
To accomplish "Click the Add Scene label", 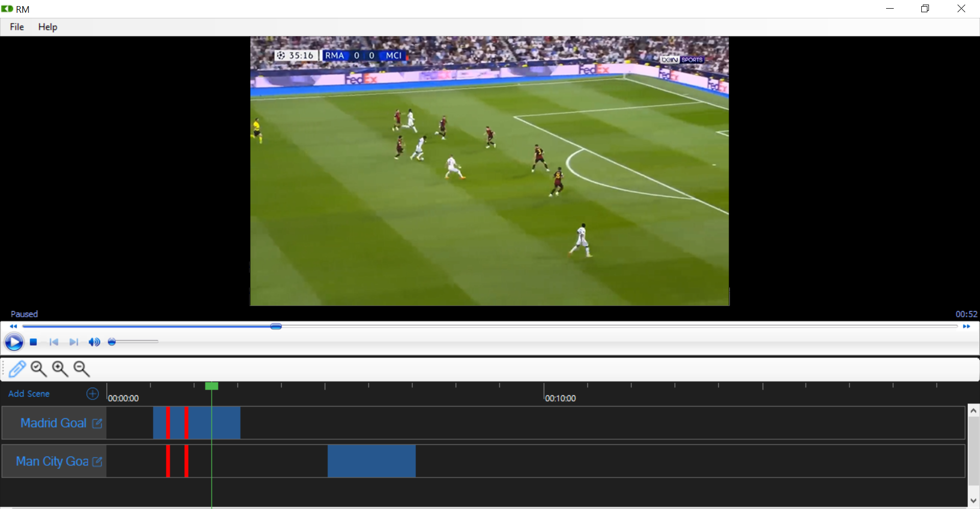I will coord(29,394).
